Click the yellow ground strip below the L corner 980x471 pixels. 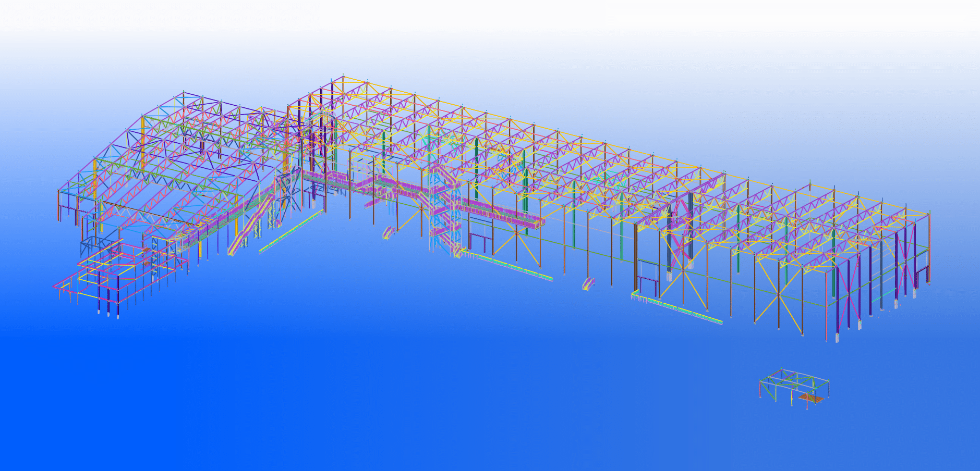(292, 233)
